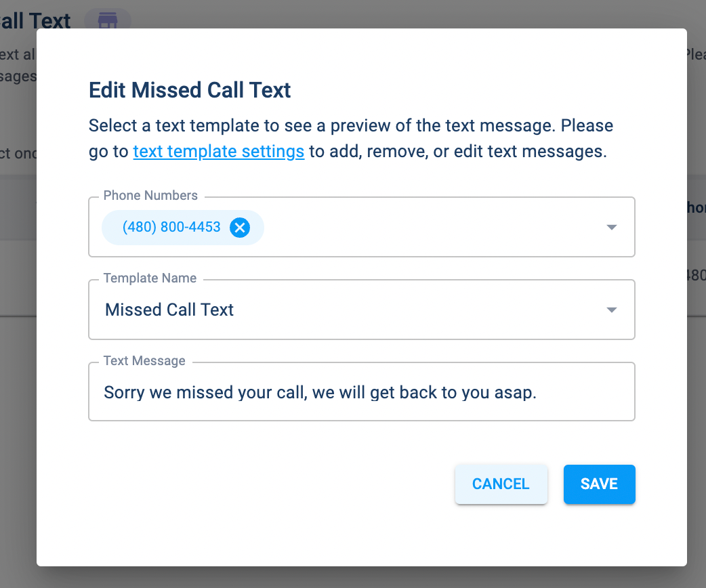This screenshot has height=588, width=706.
Task: Expand the Phone Numbers dropdown arrow
Action: click(612, 228)
